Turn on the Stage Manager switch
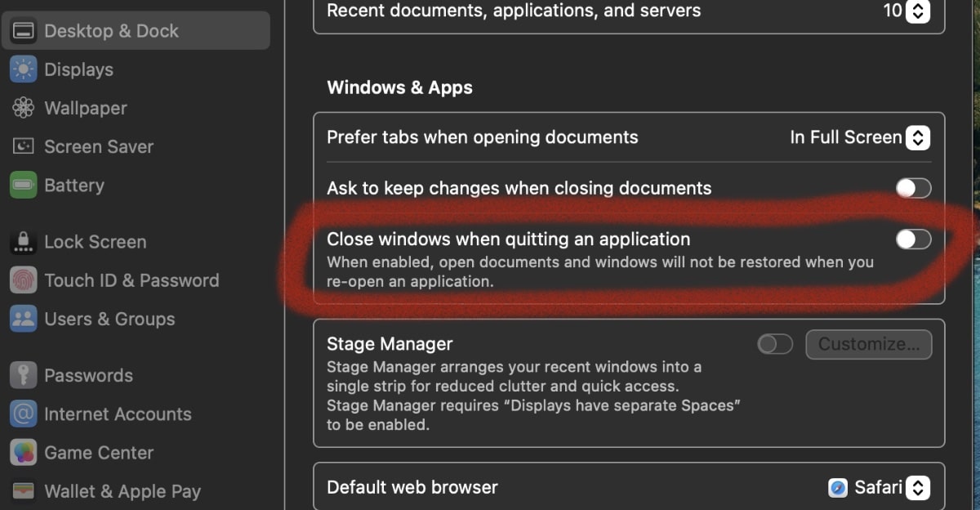This screenshot has width=980, height=510. [775, 344]
